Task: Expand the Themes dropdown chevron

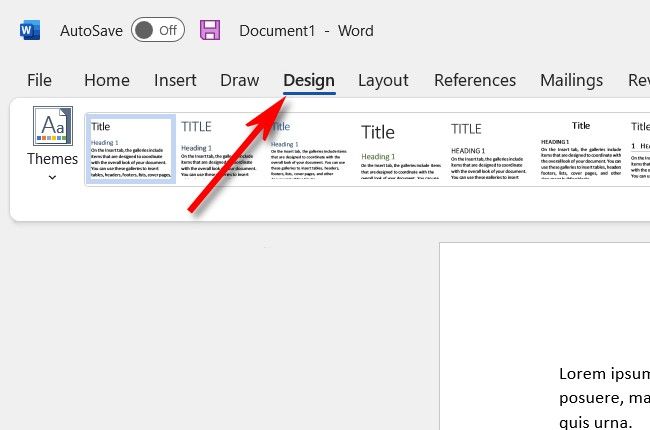Action: coord(52,177)
